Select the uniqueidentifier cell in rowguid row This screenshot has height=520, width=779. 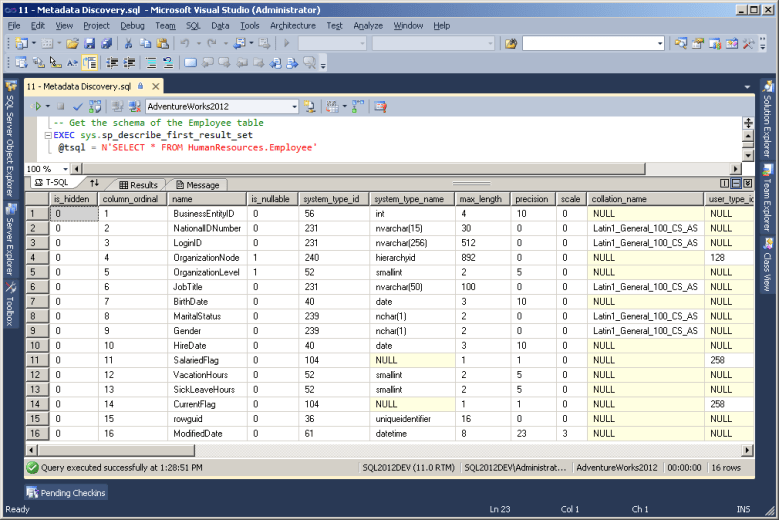[412, 419]
